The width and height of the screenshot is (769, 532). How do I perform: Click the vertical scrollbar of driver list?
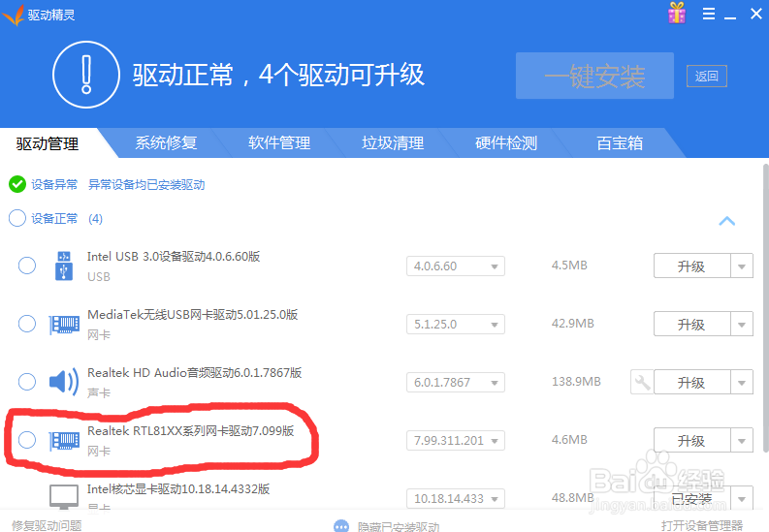coord(765,308)
